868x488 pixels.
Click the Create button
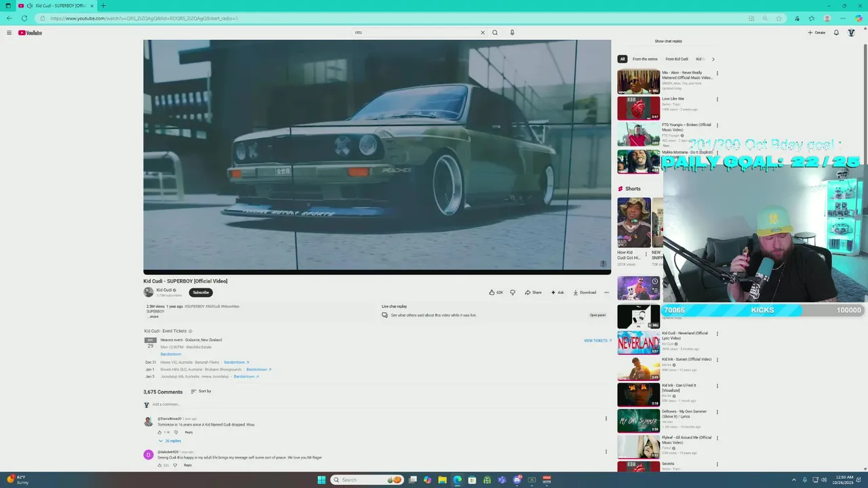(816, 33)
